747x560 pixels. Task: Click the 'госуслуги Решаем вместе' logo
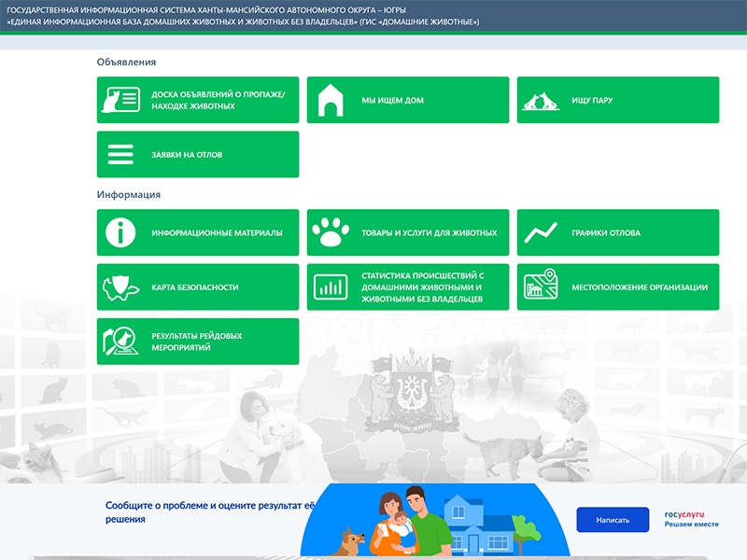tap(691, 519)
